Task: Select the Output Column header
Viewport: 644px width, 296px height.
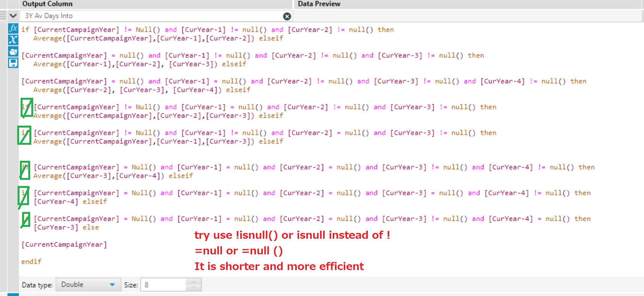Action: coord(47,4)
